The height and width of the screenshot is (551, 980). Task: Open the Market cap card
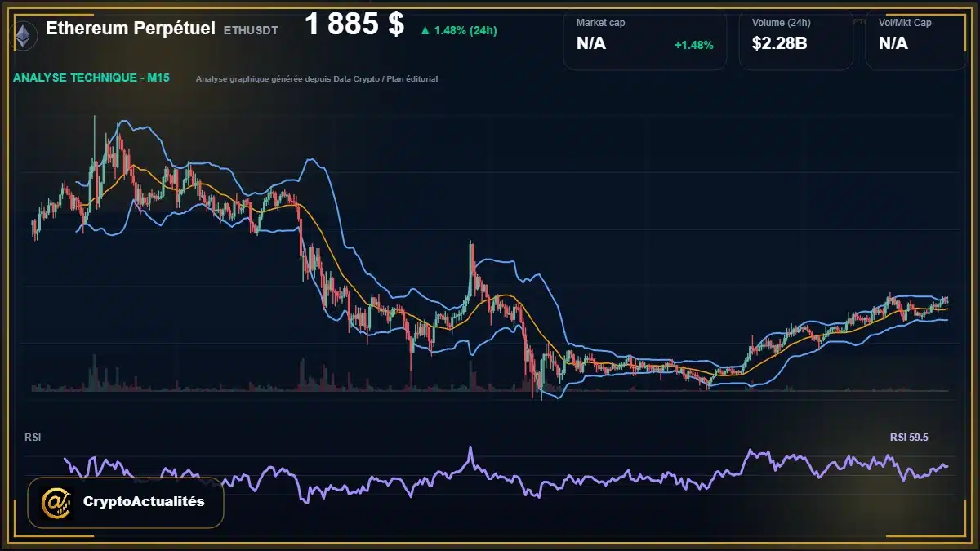point(645,40)
